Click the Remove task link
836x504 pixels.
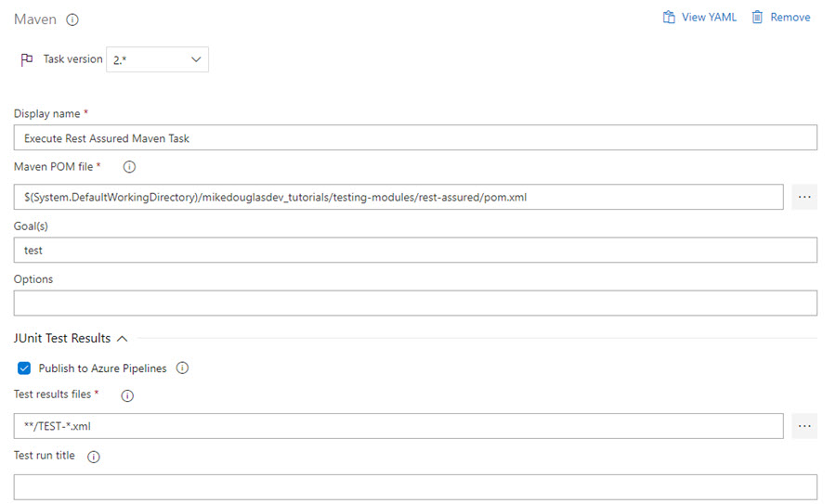tap(790, 17)
